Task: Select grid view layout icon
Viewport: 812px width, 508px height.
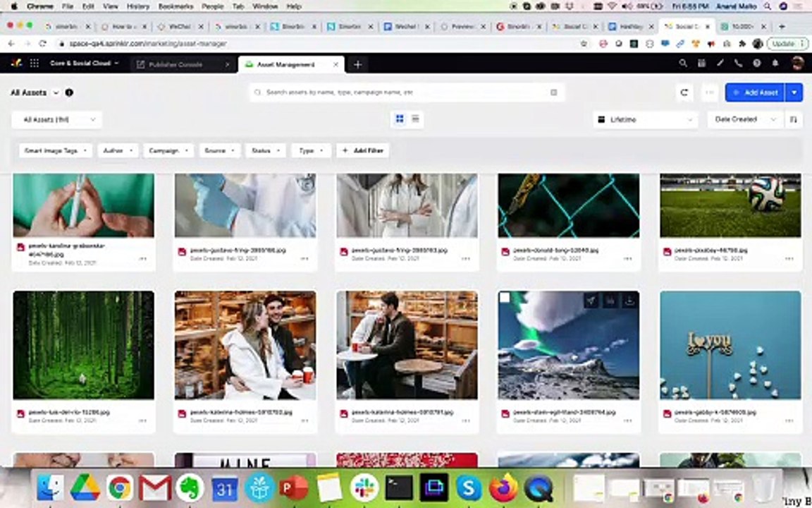Action: (399, 119)
